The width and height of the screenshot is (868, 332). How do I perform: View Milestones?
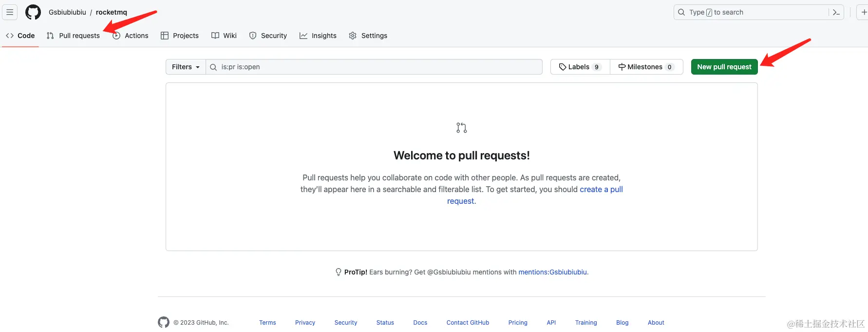click(x=646, y=67)
